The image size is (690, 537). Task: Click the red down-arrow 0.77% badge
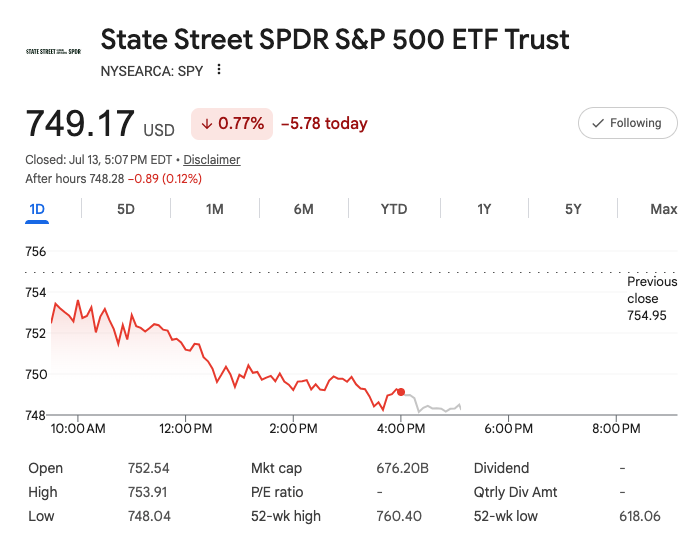click(232, 124)
